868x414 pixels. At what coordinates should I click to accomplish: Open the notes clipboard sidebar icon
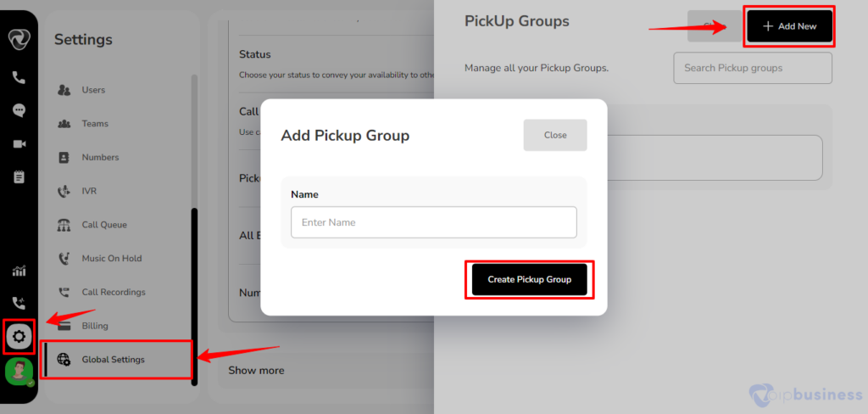[19, 176]
